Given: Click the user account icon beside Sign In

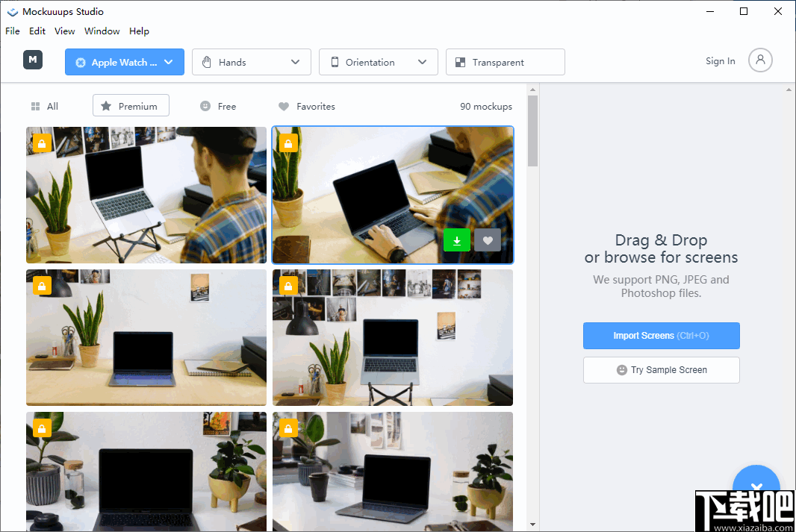Looking at the screenshot, I should pyautogui.click(x=760, y=60).
